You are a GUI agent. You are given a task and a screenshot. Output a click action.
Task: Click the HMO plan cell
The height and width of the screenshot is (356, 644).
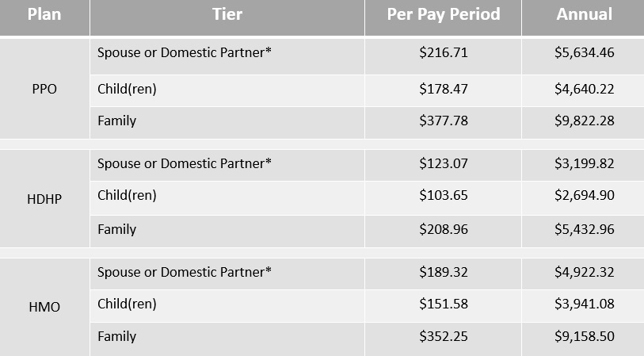tap(44, 307)
